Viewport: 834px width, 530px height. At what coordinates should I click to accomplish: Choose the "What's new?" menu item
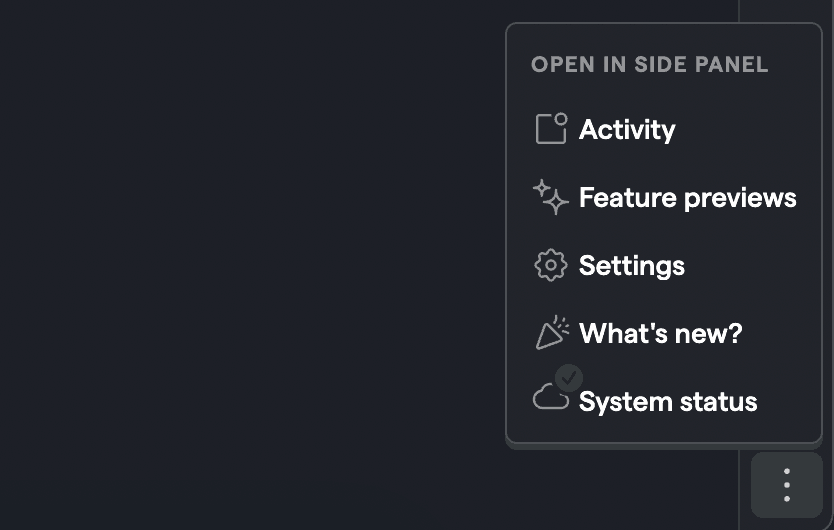(664, 333)
